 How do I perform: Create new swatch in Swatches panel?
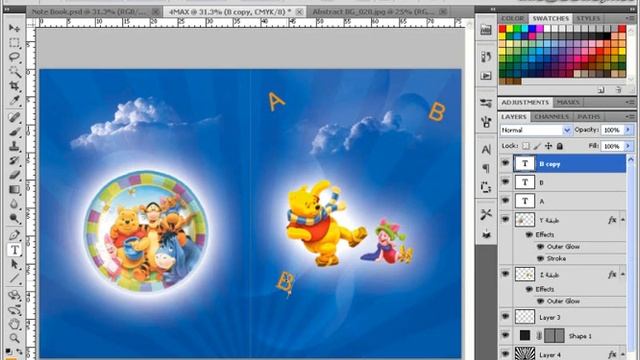click(x=601, y=90)
